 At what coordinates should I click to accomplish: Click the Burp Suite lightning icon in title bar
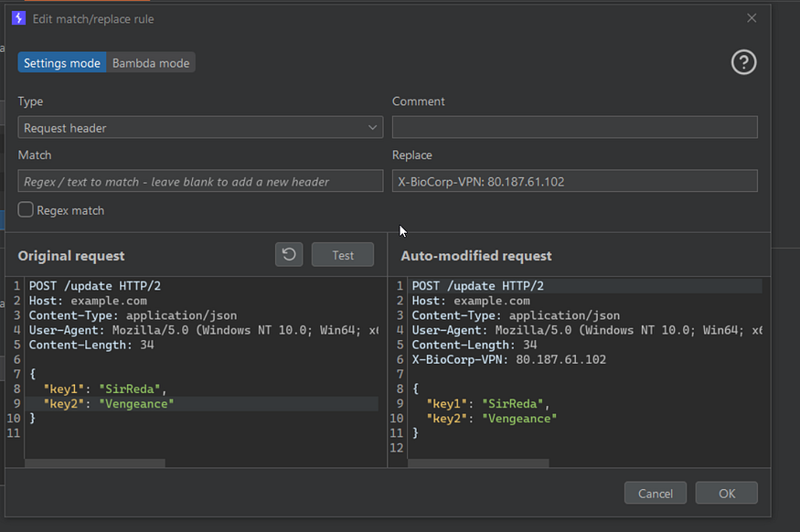pos(18,18)
